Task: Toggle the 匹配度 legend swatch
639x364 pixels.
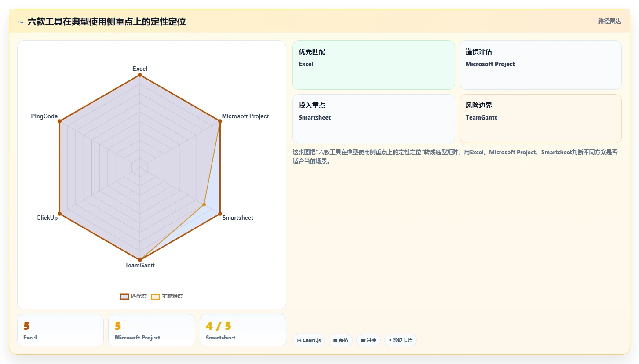Action: coord(124,296)
